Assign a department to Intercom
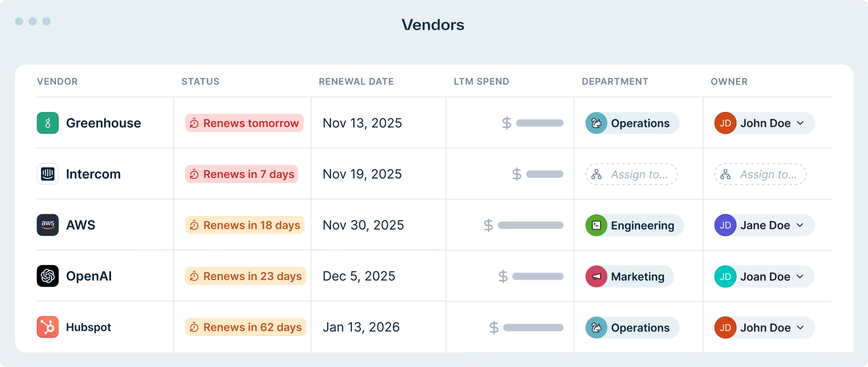Viewport: 868px width, 367px height. pos(631,175)
